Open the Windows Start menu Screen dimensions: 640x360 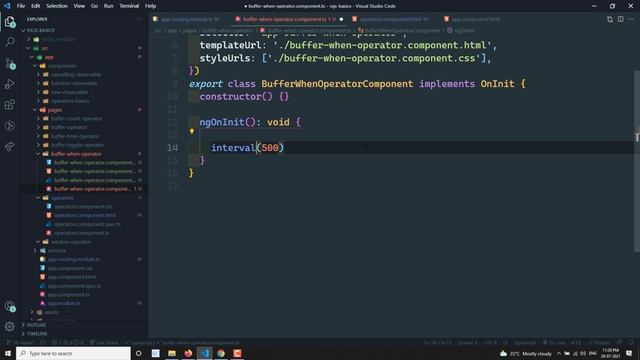click(8, 353)
